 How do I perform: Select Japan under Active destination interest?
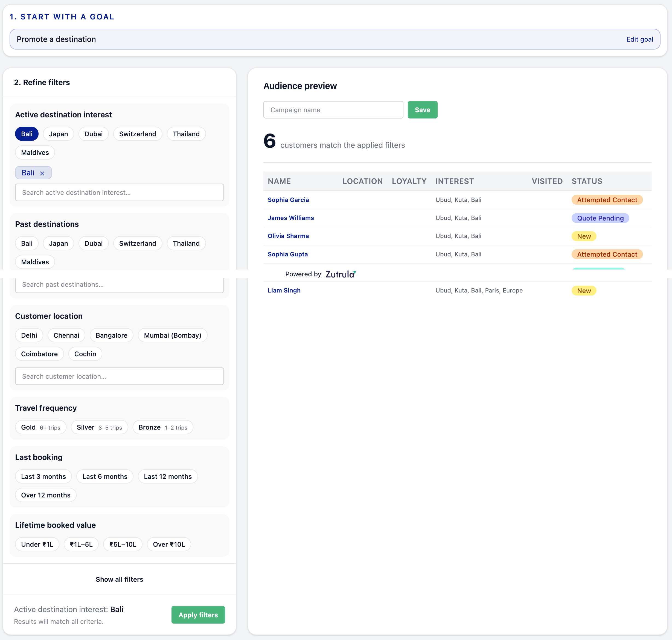click(x=58, y=134)
